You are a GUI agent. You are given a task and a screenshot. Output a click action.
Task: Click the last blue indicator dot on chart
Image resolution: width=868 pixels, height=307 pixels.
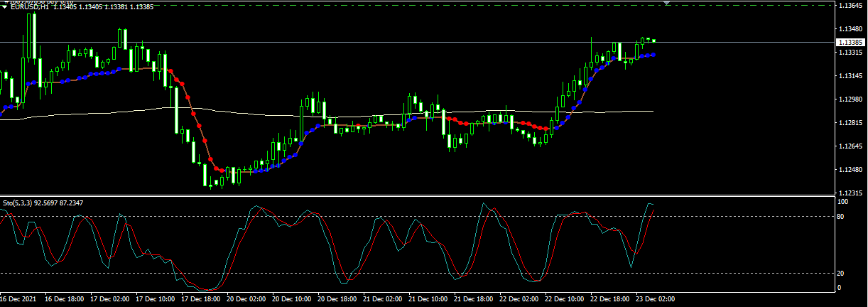(653, 55)
